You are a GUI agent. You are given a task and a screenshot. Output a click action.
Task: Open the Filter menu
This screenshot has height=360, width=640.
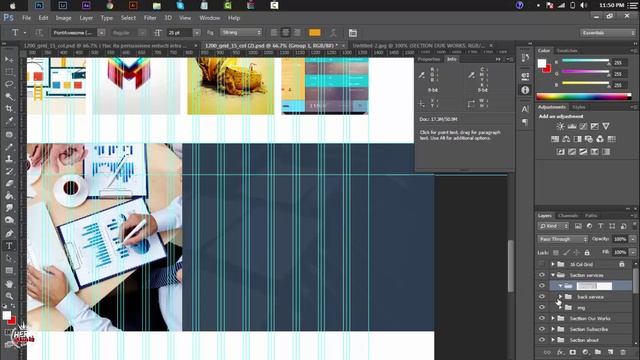[x=150, y=18]
